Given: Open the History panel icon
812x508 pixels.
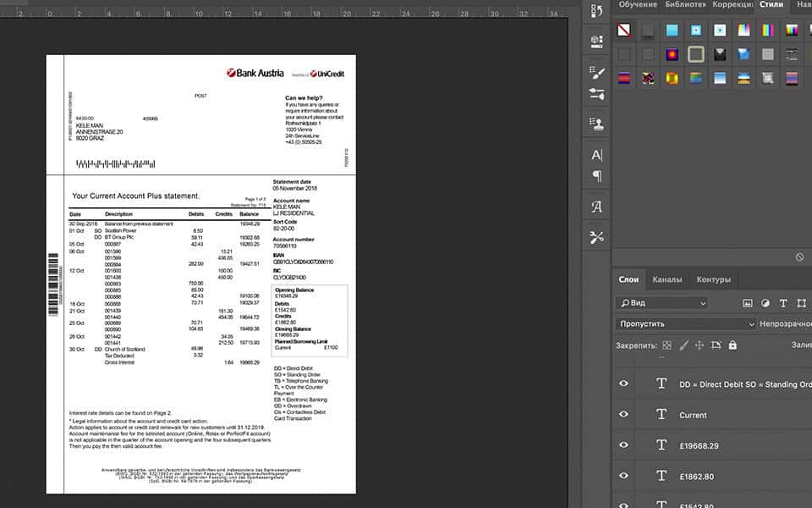Looking at the screenshot, I should point(596,11).
